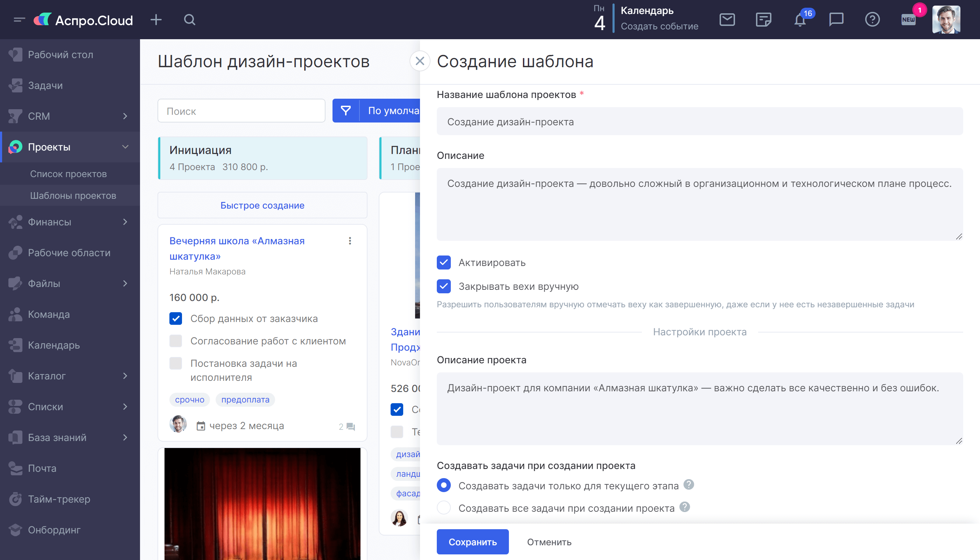
Task: Open Список проектов submenu item
Action: pyautogui.click(x=69, y=174)
